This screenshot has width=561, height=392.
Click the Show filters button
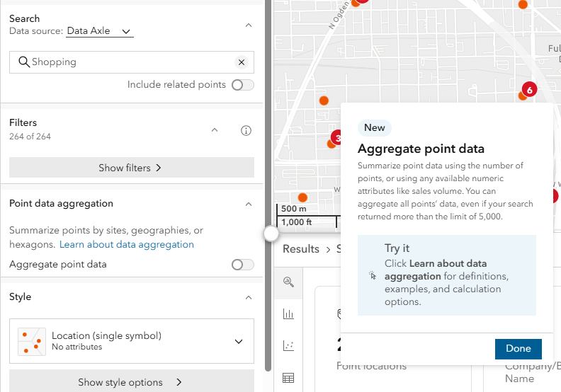coord(131,168)
